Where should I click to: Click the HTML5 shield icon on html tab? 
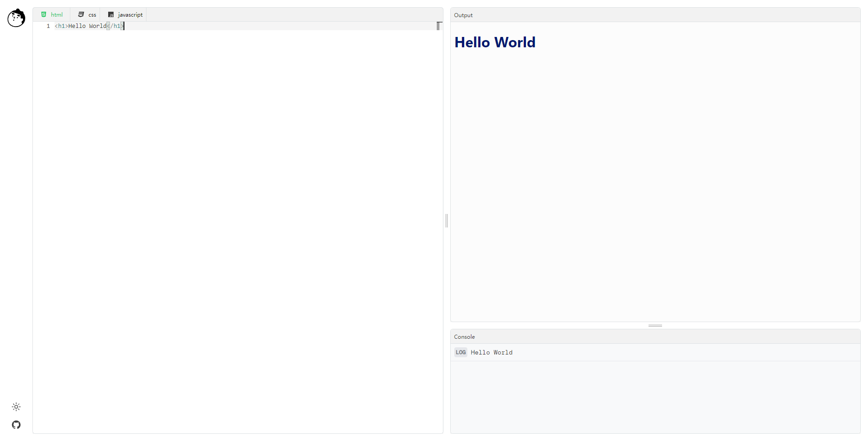(44, 14)
